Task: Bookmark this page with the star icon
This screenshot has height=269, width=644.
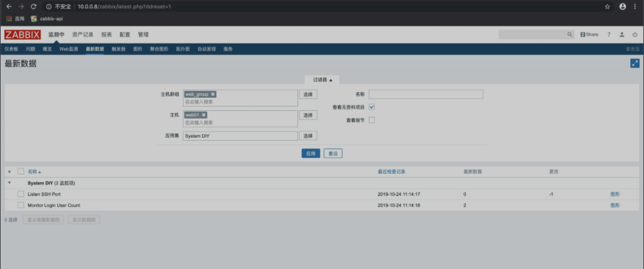Action: (607, 7)
